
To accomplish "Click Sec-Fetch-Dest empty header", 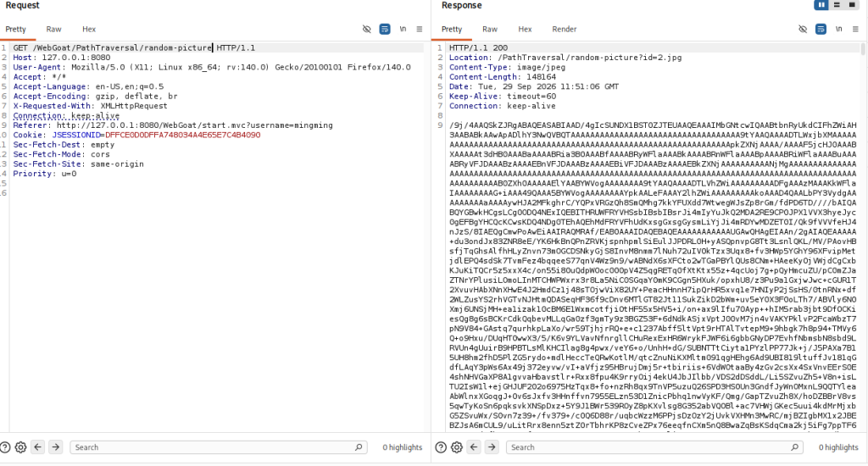I will pyautogui.click(x=64, y=145).
